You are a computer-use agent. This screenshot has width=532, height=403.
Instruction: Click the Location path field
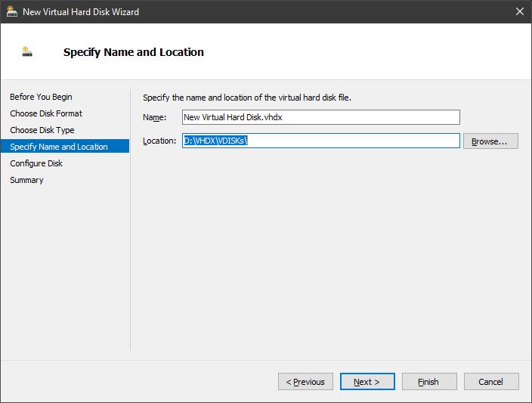tap(321, 141)
